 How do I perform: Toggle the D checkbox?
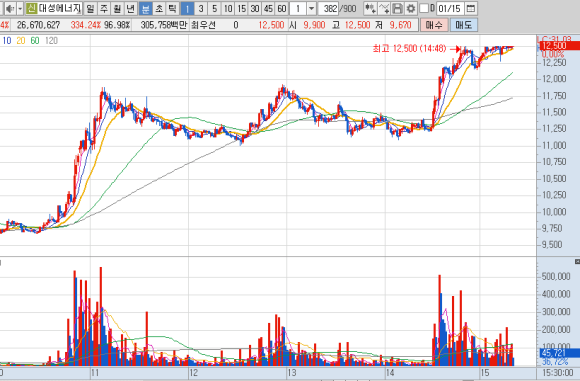tap(424, 8)
